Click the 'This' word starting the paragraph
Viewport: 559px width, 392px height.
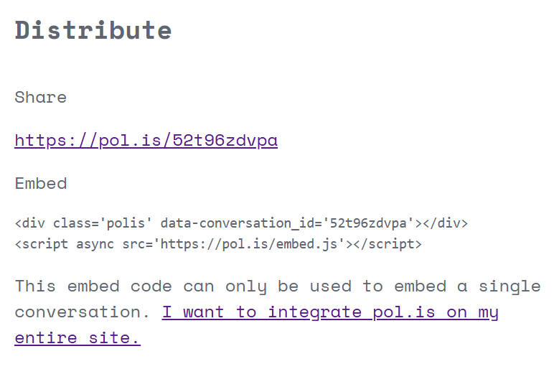(x=35, y=286)
